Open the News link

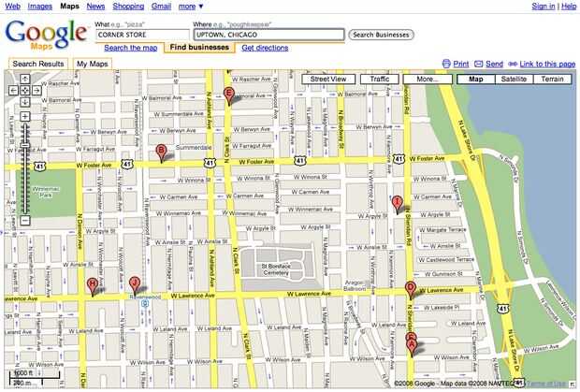95,6
